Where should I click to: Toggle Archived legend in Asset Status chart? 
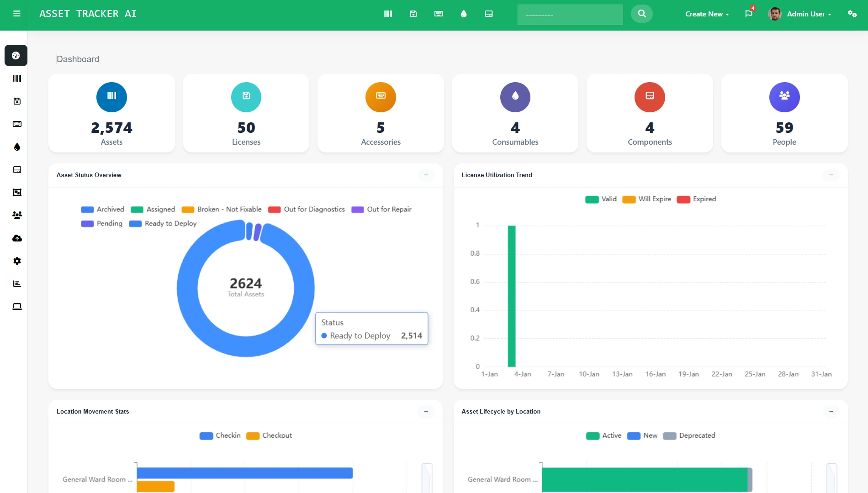point(103,210)
